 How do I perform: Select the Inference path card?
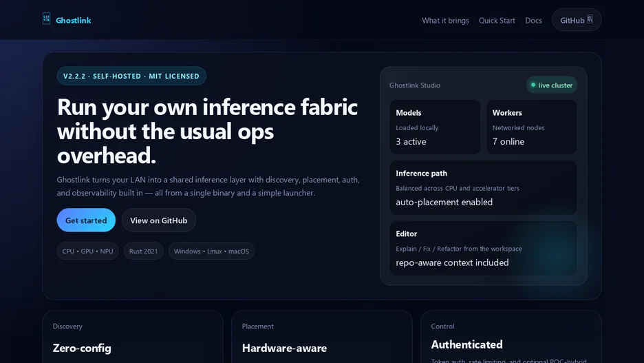(484, 187)
